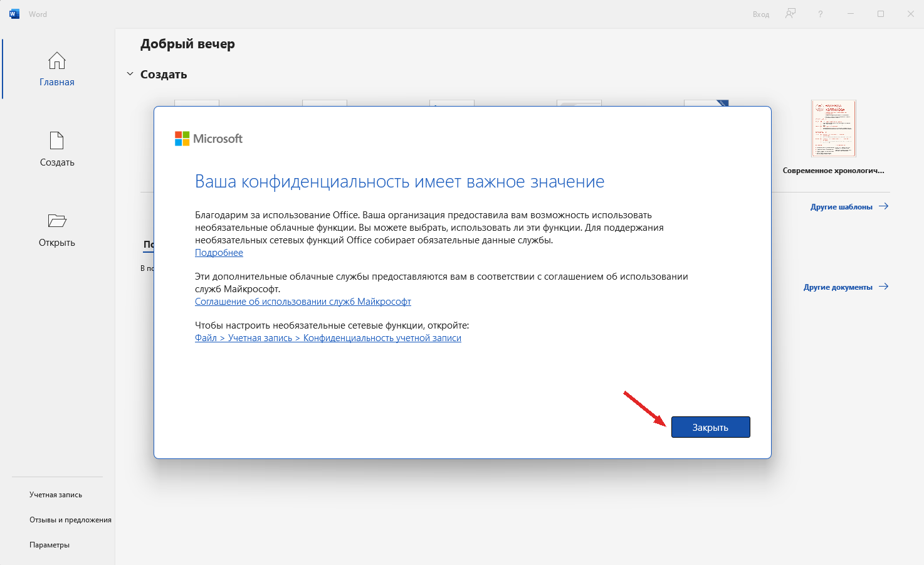Click the Microsoft logo in the dialog
The image size is (924, 565).
pyautogui.click(x=208, y=139)
